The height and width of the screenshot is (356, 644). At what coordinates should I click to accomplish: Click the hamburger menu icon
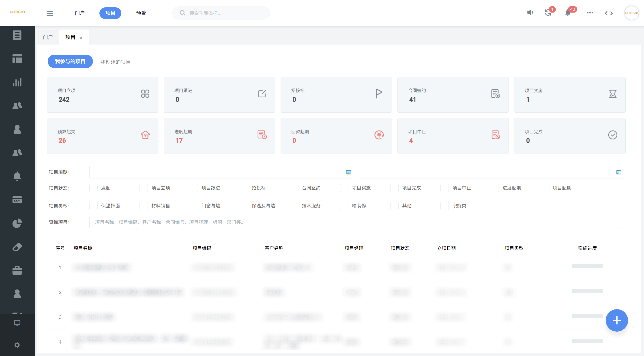pos(50,13)
